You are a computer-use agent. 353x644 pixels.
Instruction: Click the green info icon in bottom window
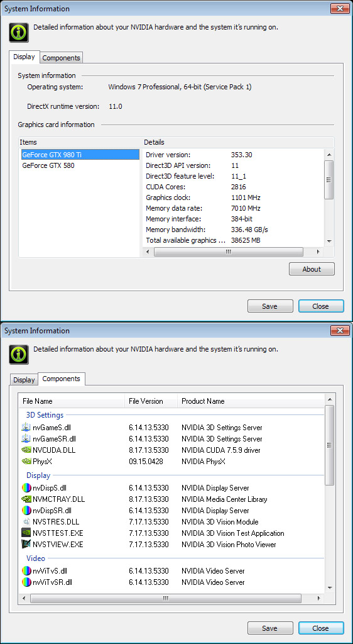click(19, 355)
